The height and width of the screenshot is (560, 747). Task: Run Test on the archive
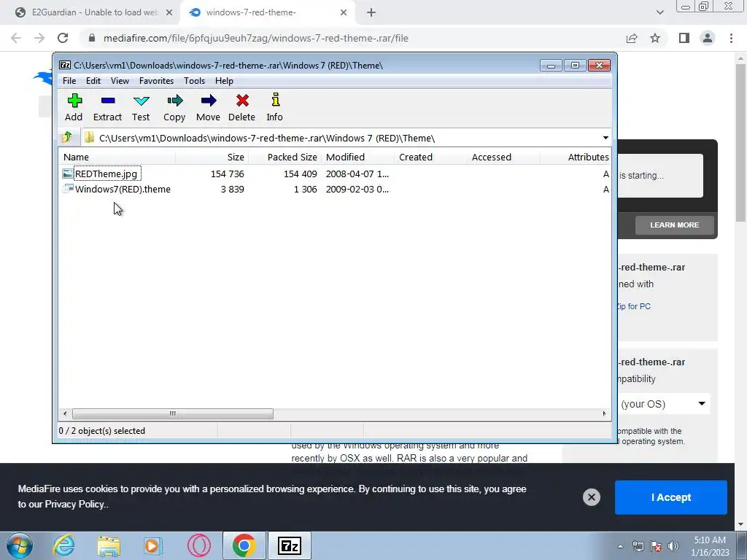[x=141, y=108]
